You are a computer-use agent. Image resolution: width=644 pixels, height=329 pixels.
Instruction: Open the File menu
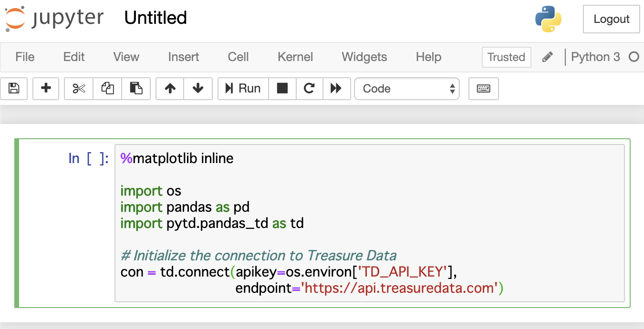click(25, 57)
